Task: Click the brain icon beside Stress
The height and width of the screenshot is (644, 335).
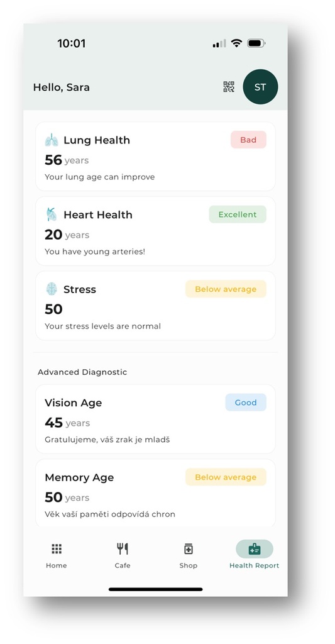Action: [52, 289]
